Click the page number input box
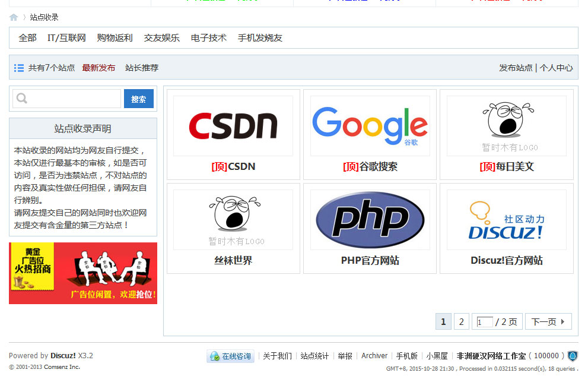This screenshot has height=379, width=588. pyautogui.click(x=485, y=322)
